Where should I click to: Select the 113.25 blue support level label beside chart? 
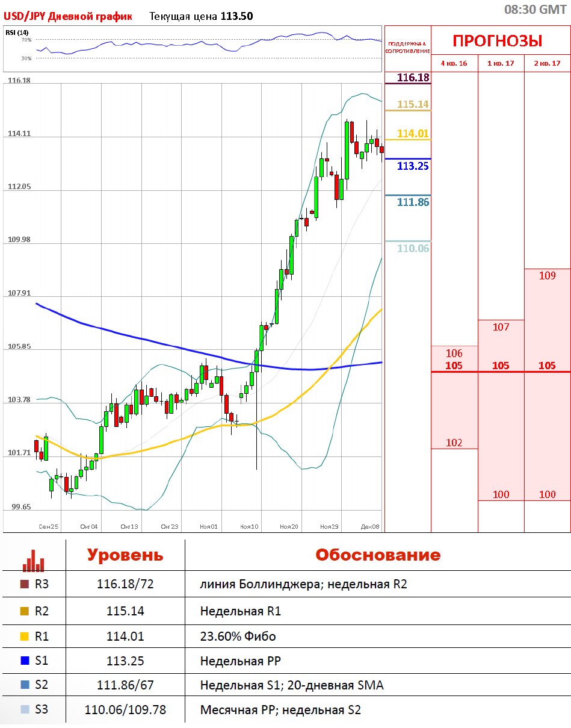tap(413, 166)
